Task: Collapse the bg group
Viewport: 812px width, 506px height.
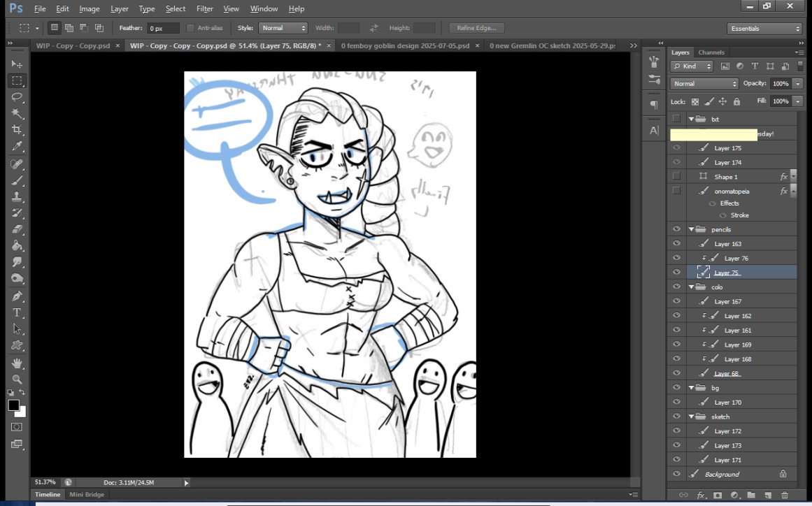Action: [691, 387]
